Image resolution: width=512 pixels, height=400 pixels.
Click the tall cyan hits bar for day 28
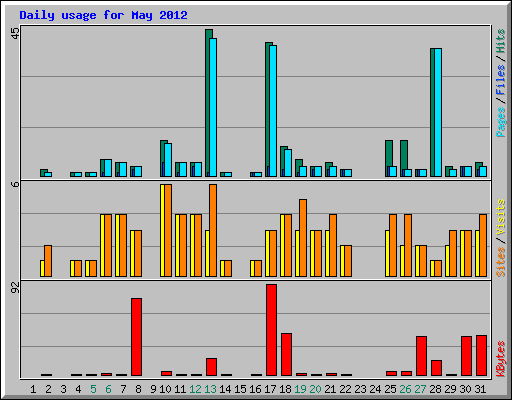point(438,112)
